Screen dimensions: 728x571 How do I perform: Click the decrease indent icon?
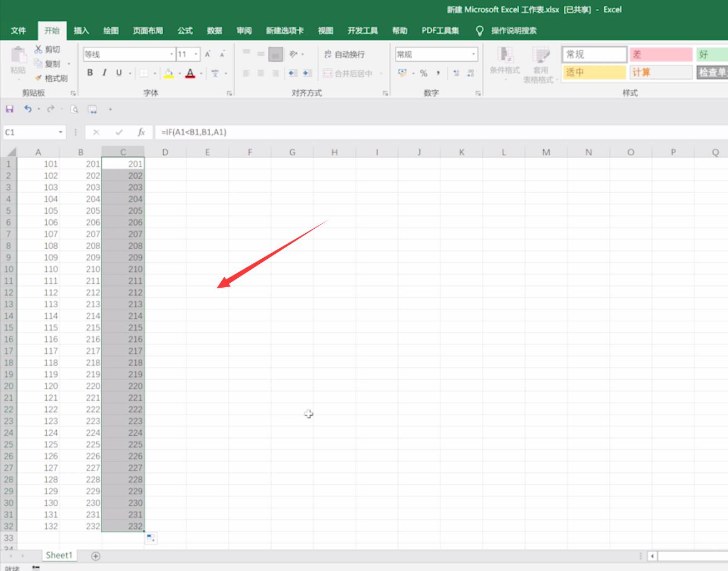click(293, 73)
